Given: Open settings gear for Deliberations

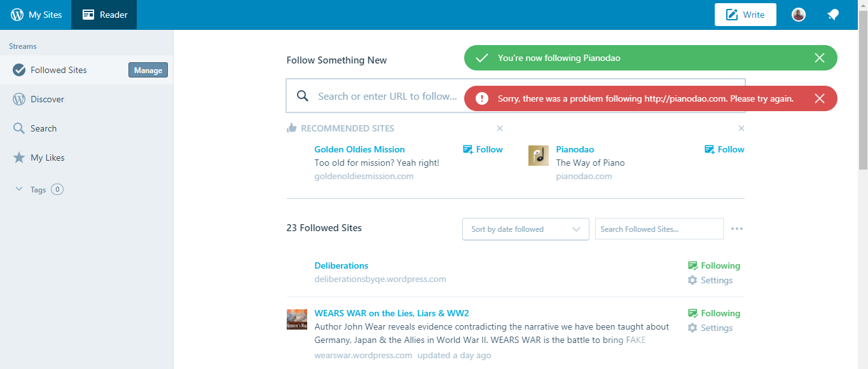Looking at the screenshot, I should click(710, 280).
